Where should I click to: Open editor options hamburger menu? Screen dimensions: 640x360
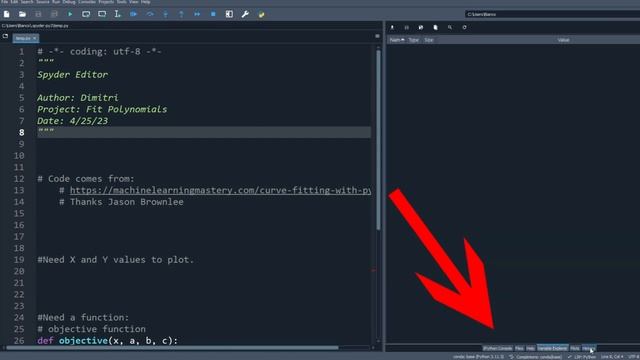377,36
